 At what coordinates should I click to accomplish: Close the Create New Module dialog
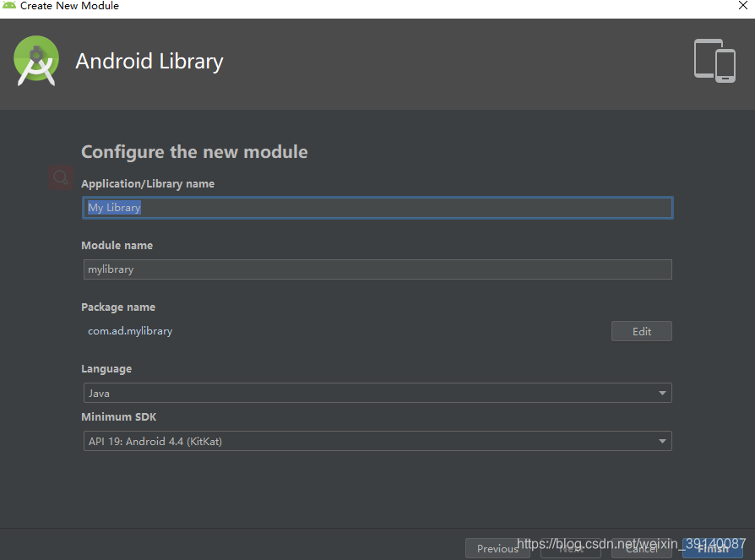(x=743, y=5)
